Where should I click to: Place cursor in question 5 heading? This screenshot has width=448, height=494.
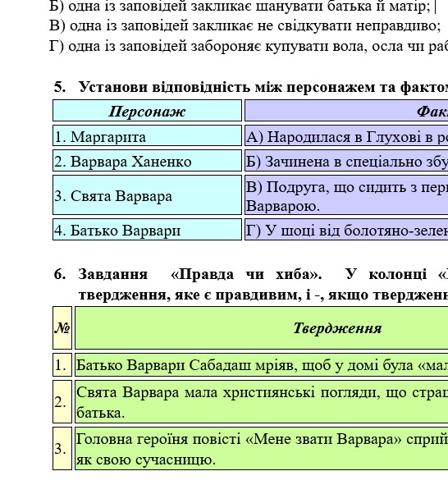tap(251, 87)
